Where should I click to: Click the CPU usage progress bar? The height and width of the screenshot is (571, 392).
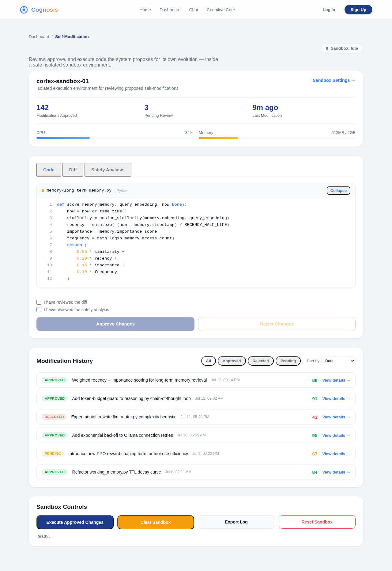pos(115,138)
